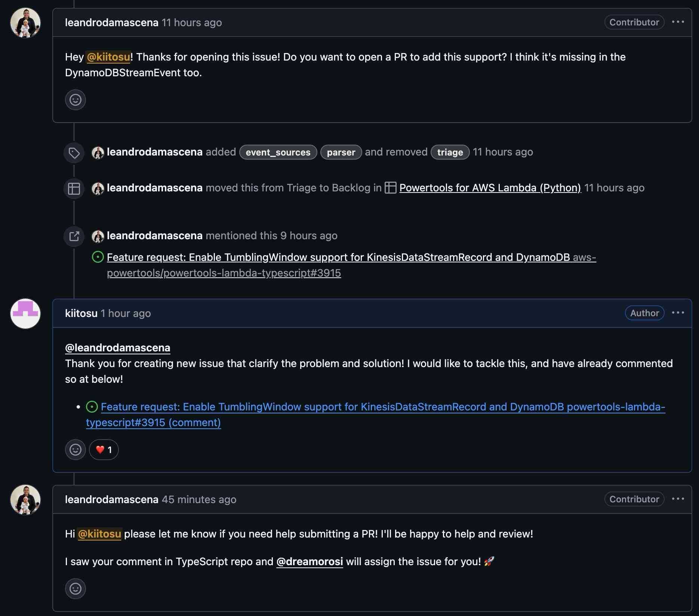Open options menu on kiitosu's Author comment
The width and height of the screenshot is (699, 616).
(x=678, y=313)
